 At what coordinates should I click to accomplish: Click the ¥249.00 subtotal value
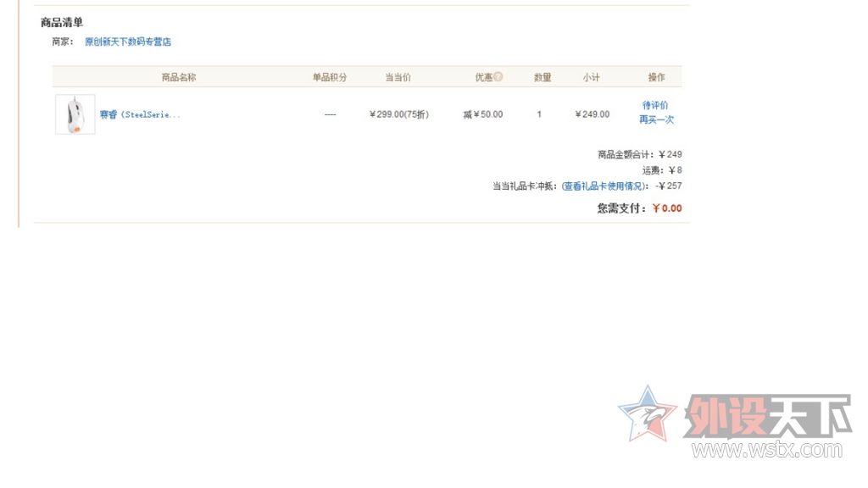[592, 114]
